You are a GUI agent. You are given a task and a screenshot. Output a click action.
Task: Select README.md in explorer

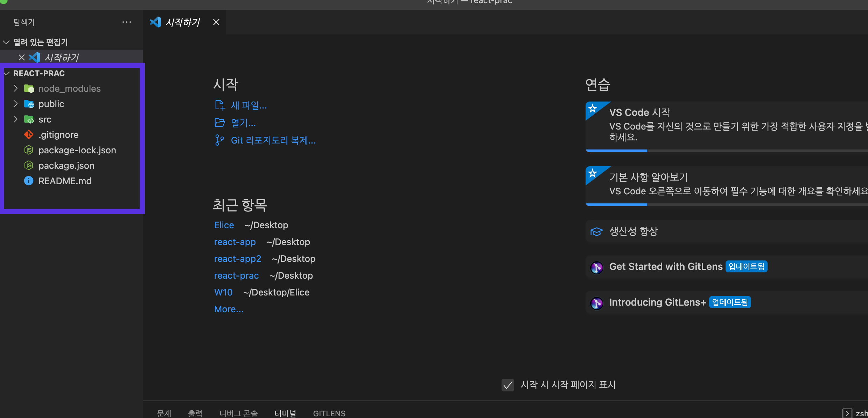(x=71, y=181)
